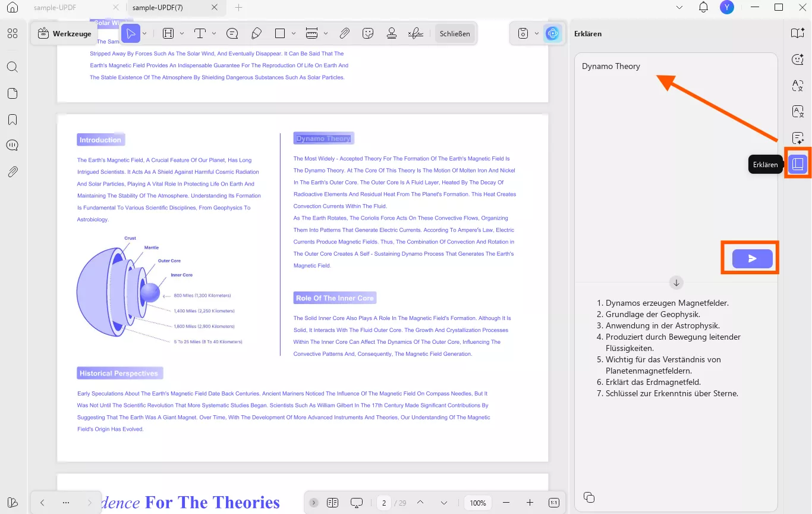The image size is (812, 514).
Task: Toggle the UPDF AI assistant panel
Action: [553, 34]
